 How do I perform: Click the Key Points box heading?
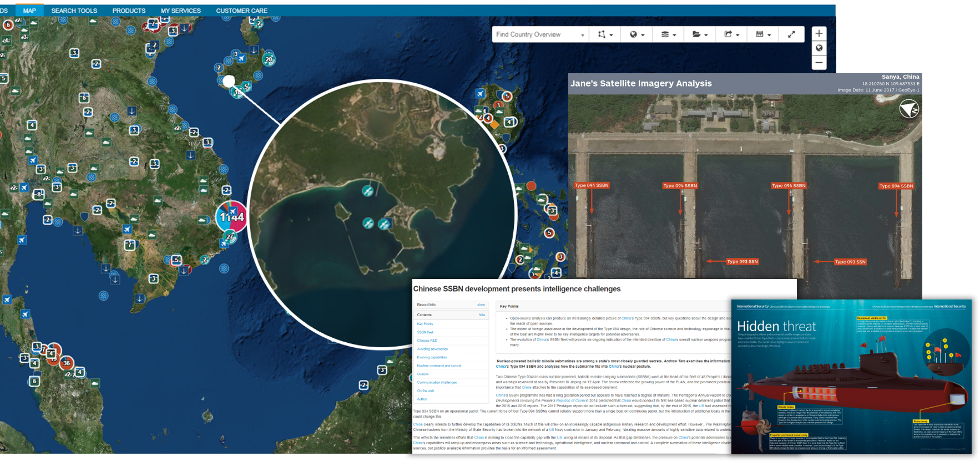509,306
